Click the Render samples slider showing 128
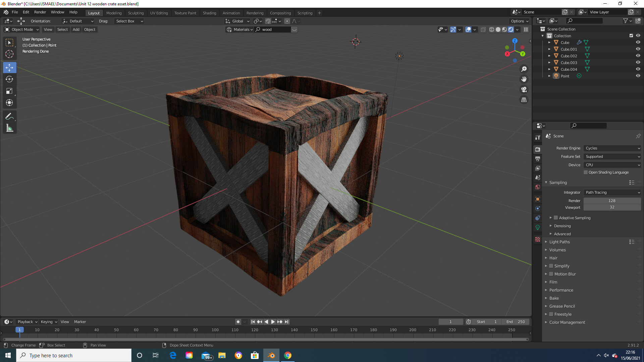 click(x=612, y=200)
